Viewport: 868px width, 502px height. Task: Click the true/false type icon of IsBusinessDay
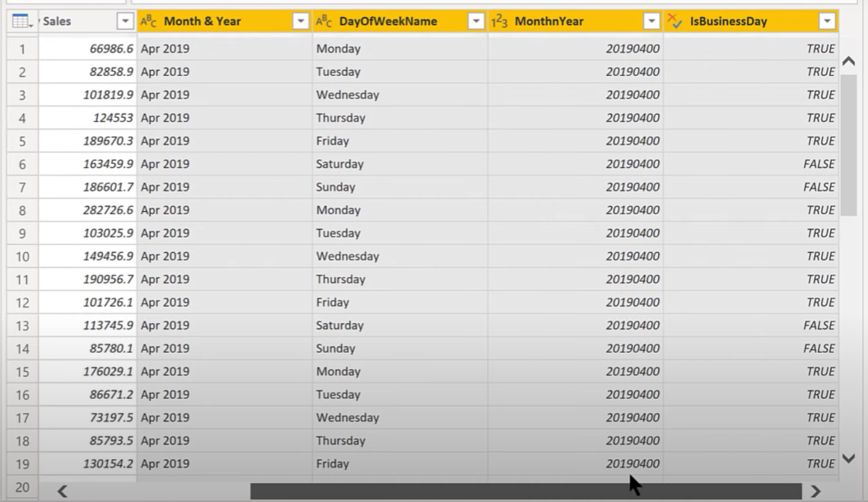(x=674, y=21)
